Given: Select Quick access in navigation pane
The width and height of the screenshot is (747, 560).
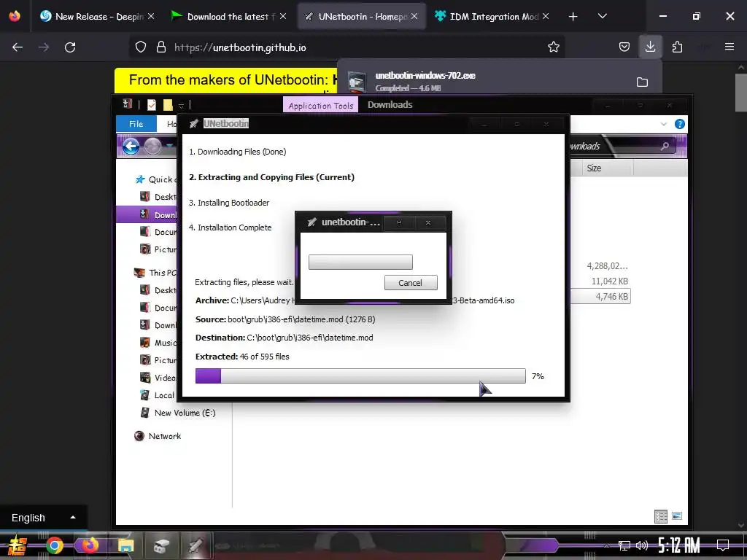Looking at the screenshot, I should tap(155, 179).
